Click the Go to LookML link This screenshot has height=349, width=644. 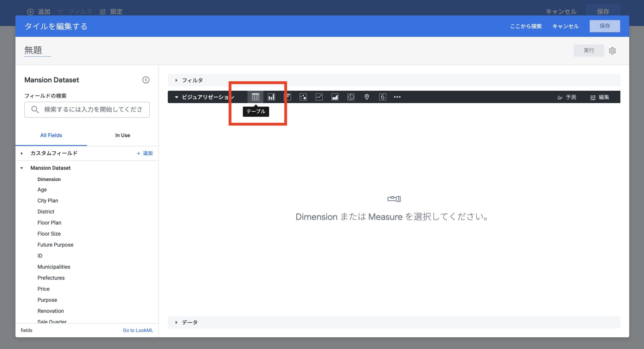[x=138, y=330]
